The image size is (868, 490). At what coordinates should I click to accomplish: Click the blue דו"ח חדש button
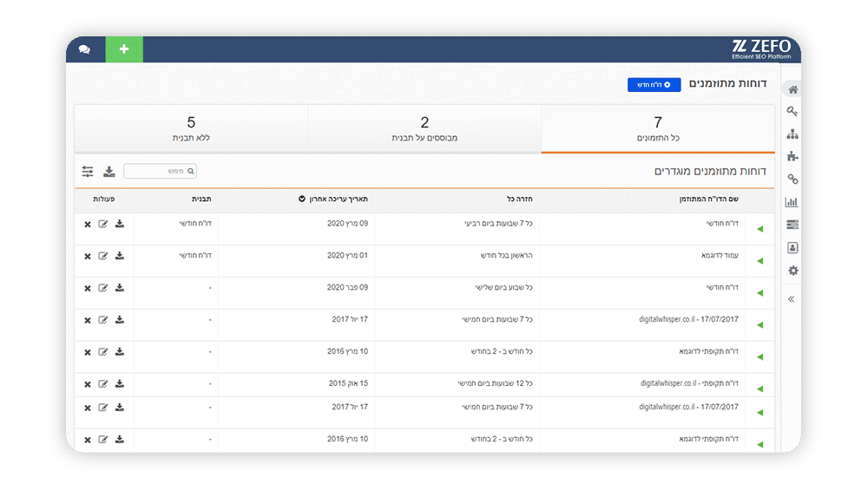[654, 85]
